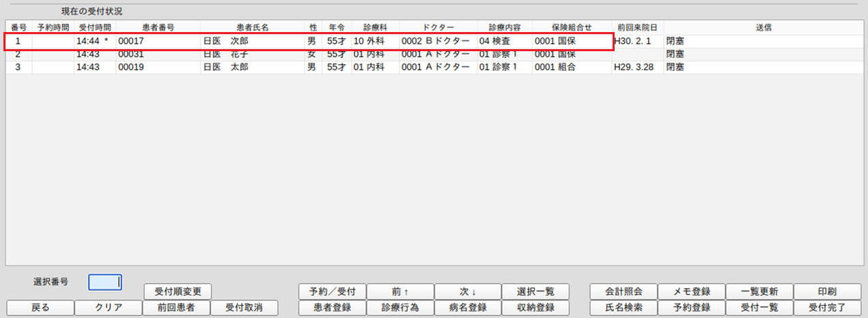The height and width of the screenshot is (318, 868).
Task: Open 患者登録 screen
Action: pyautogui.click(x=333, y=308)
